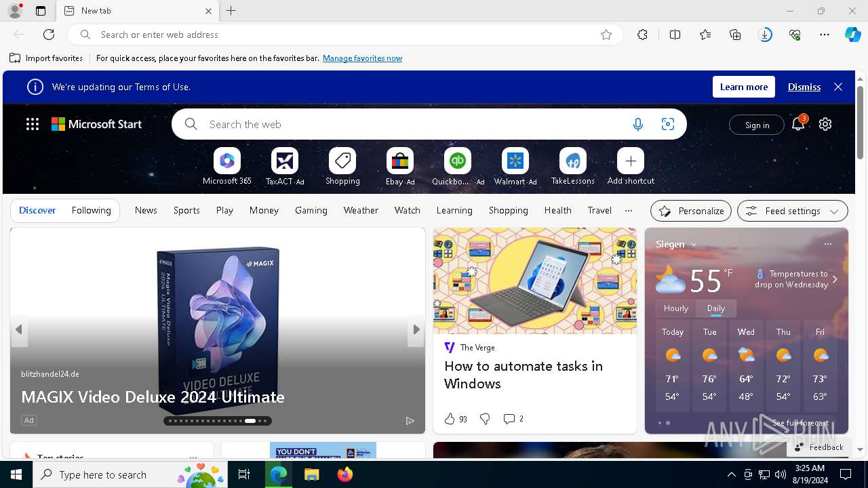The width and height of the screenshot is (868, 488).
Task: Open the TakeLessons shortcut tile
Action: pyautogui.click(x=573, y=167)
